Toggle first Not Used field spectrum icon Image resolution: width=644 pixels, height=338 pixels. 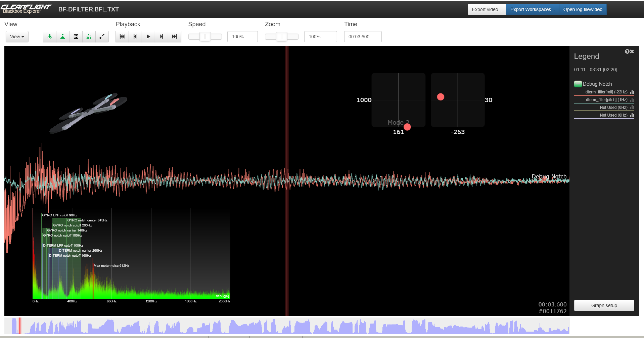[x=632, y=108]
